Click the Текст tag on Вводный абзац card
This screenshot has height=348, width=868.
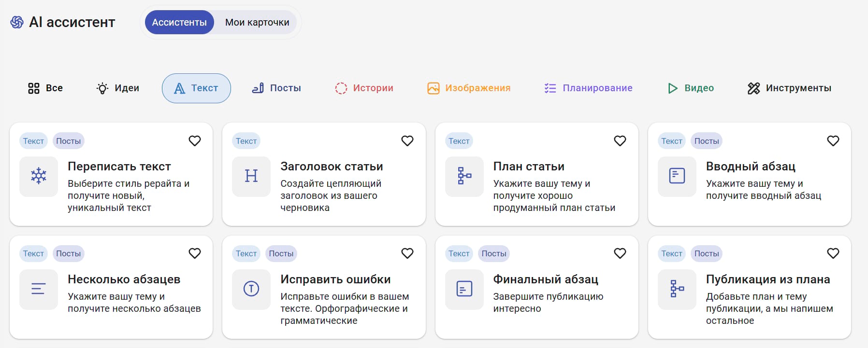[672, 141]
